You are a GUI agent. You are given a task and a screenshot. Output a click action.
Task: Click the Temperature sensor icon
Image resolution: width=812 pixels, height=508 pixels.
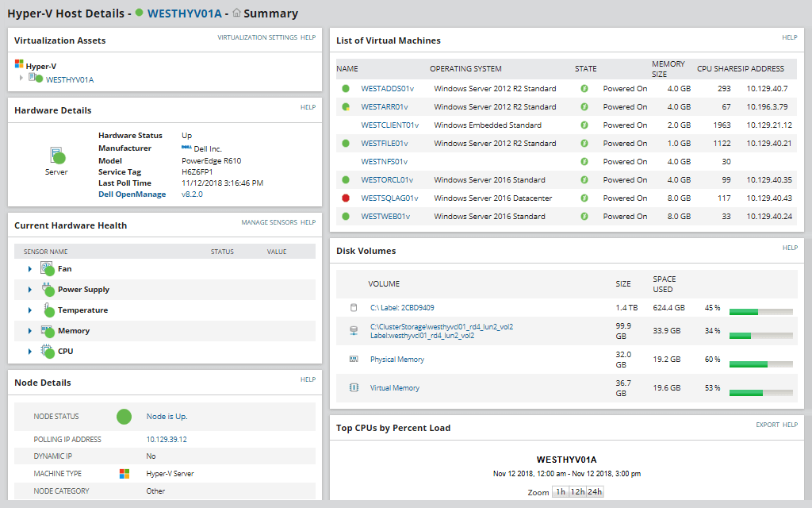pos(47,310)
